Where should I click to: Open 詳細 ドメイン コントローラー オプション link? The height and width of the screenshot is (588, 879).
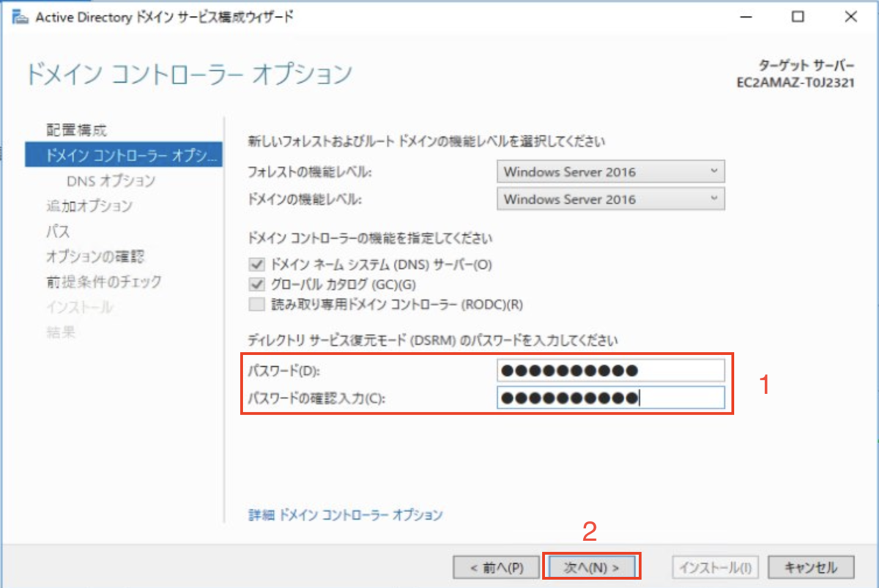[x=346, y=515]
